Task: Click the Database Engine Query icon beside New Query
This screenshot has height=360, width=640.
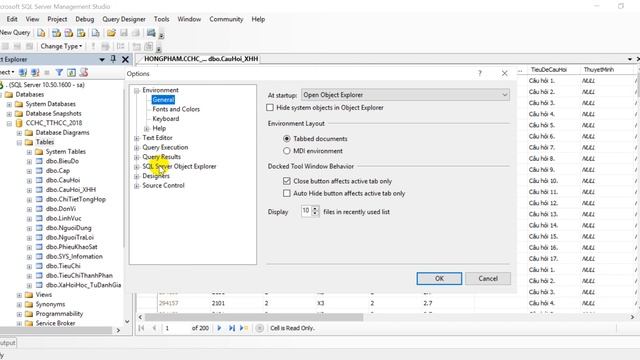Action: [41, 33]
